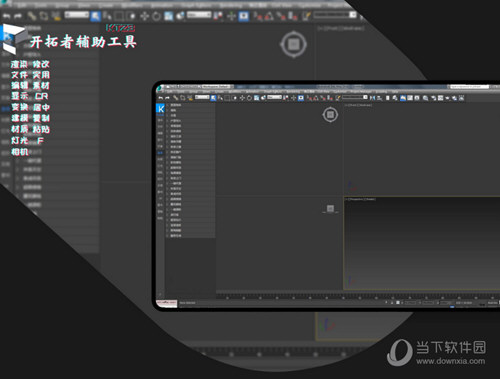
Task: Open the Graph Editors menu in framed window
Action: (x=274, y=91)
